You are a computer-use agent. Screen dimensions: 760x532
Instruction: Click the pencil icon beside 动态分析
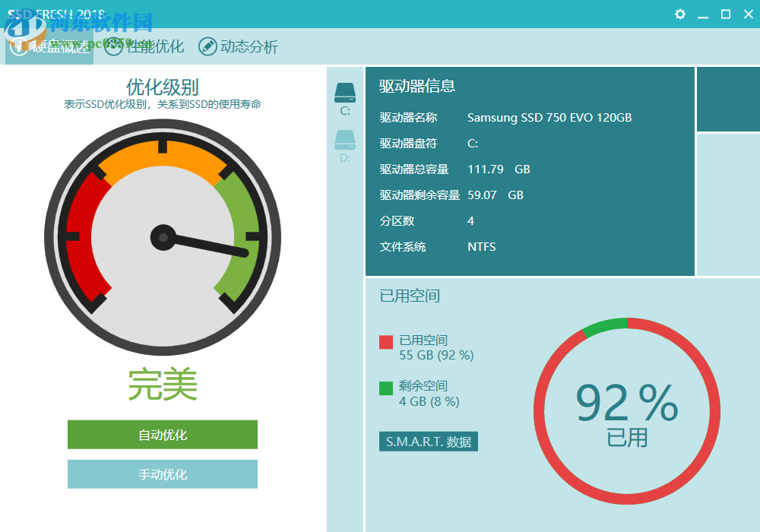[x=207, y=46]
